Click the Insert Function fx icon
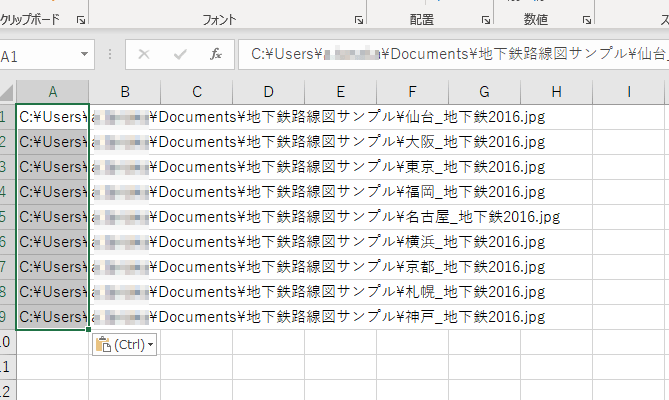Viewport: 669px width, 400px height. [215, 56]
